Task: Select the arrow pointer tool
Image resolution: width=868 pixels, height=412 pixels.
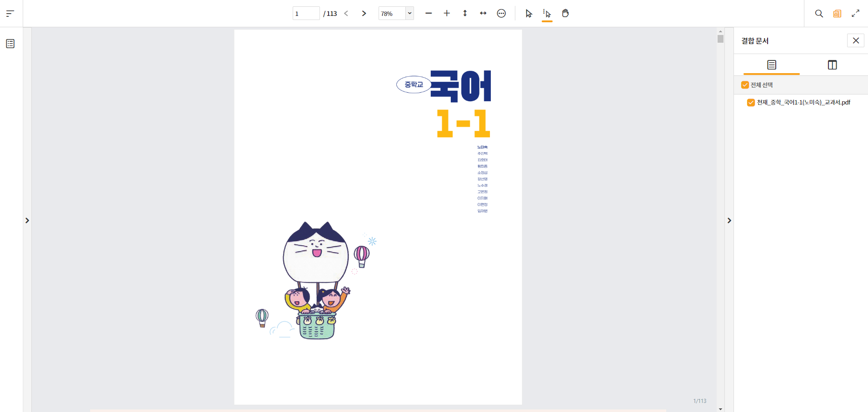Action: pyautogui.click(x=529, y=14)
